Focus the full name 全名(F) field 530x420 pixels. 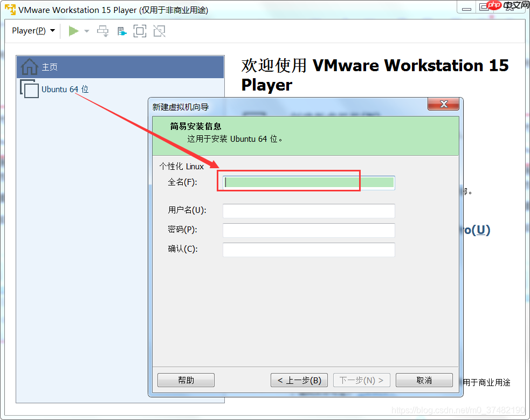point(308,182)
